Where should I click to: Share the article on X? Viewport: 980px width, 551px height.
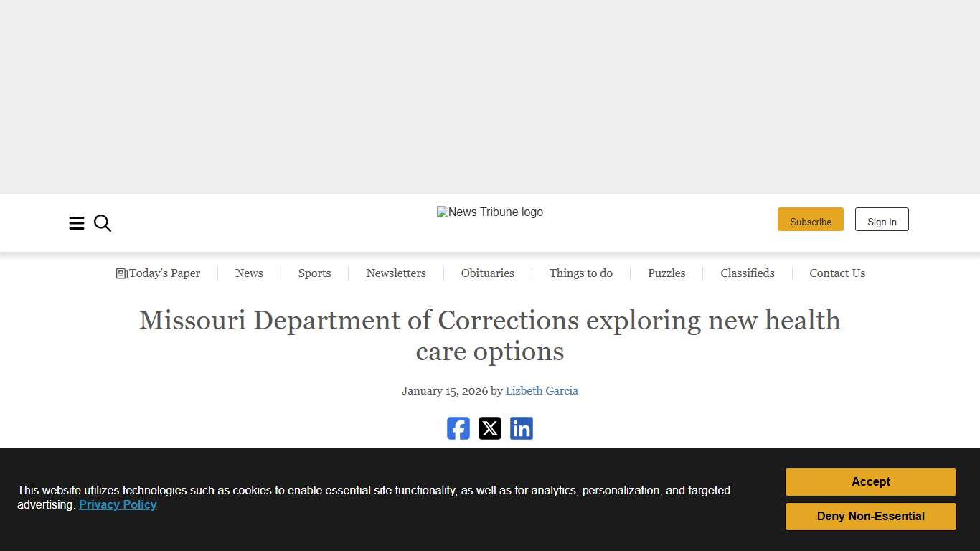(490, 428)
